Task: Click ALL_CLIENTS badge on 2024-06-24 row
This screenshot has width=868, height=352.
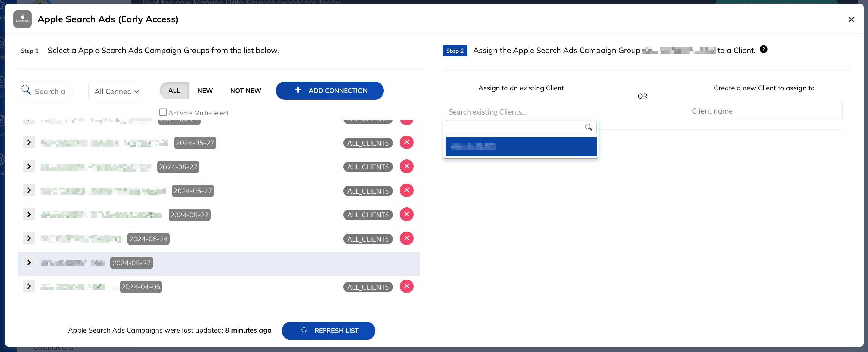Action: pos(367,239)
